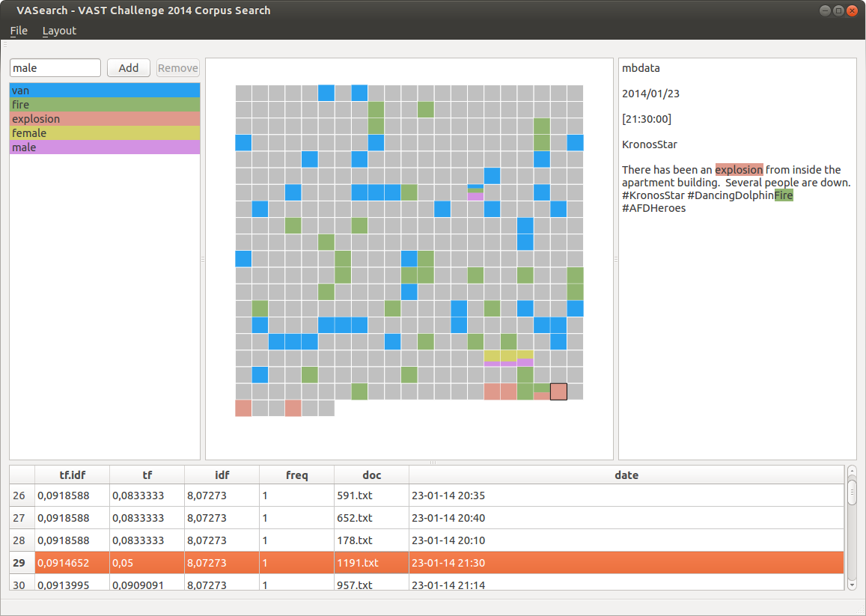866x616 pixels.
Task: Click tf.idf value 0,0913995
Action: [73, 583]
